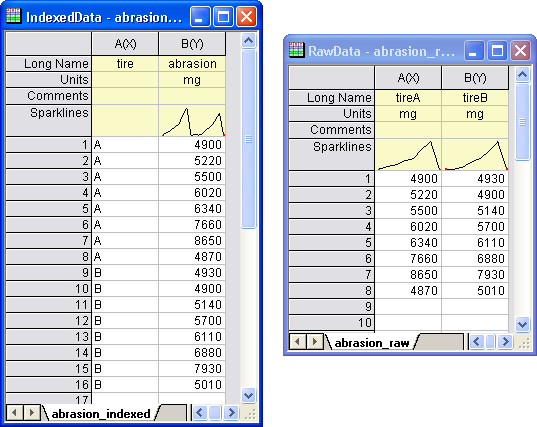Select cell with value 6880 in RawData

click(x=475, y=259)
